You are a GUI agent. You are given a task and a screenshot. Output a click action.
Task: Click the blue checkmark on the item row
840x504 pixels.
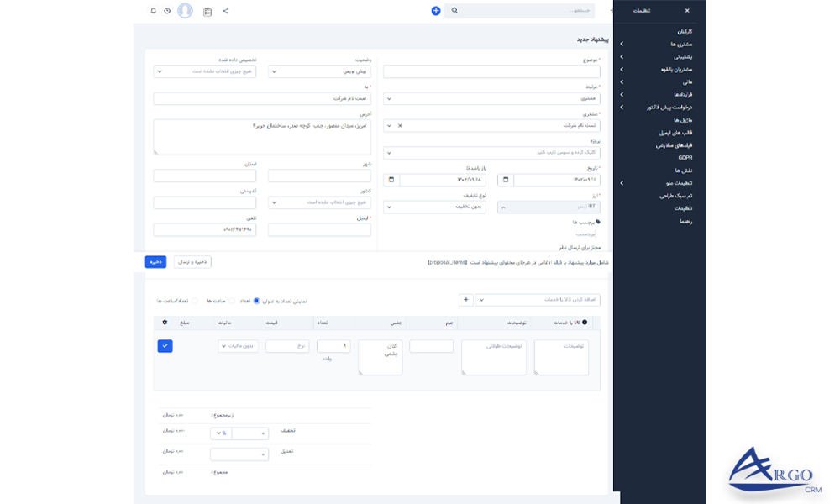165,345
